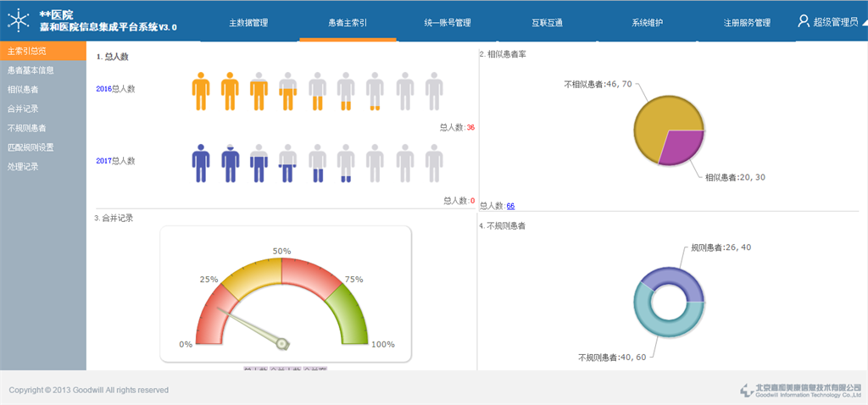The height and width of the screenshot is (405, 868).
Task: Click the Goodwill company logo in footer
Action: pos(747,390)
